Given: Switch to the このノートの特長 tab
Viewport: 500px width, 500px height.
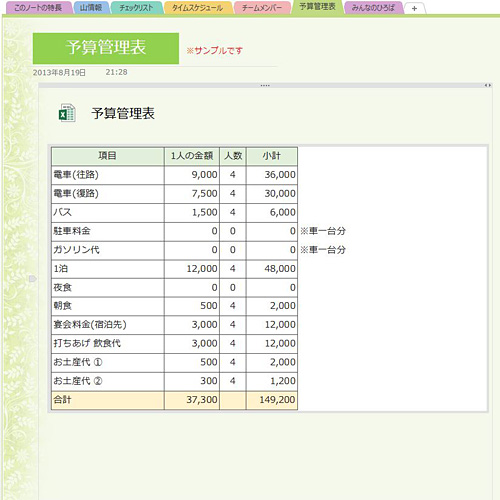Looking at the screenshot, I should (x=38, y=8).
